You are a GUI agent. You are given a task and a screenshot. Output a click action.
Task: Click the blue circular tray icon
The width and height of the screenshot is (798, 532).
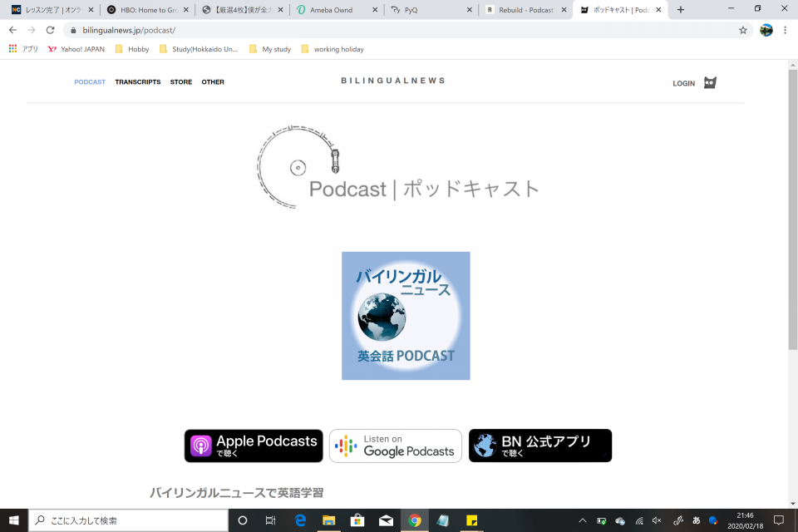pyautogui.click(x=713, y=520)
